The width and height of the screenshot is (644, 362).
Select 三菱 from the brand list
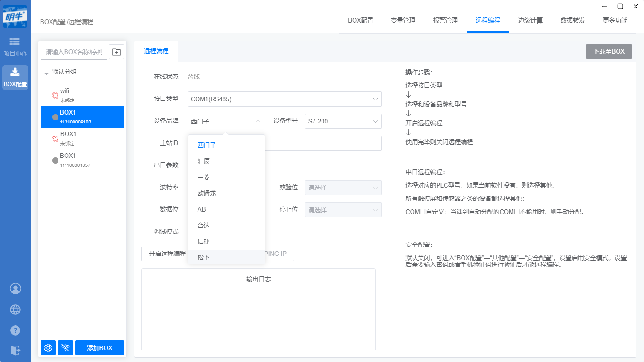click(204, 177)
